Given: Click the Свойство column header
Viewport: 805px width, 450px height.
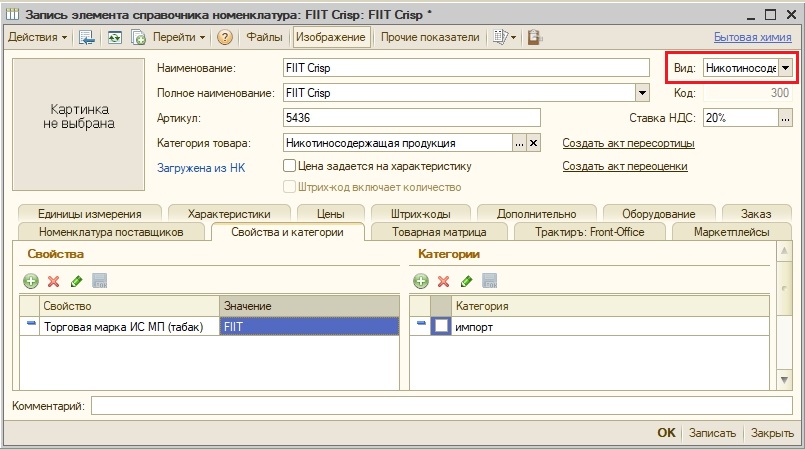Looking at the screenshot, I should [129, 306].
